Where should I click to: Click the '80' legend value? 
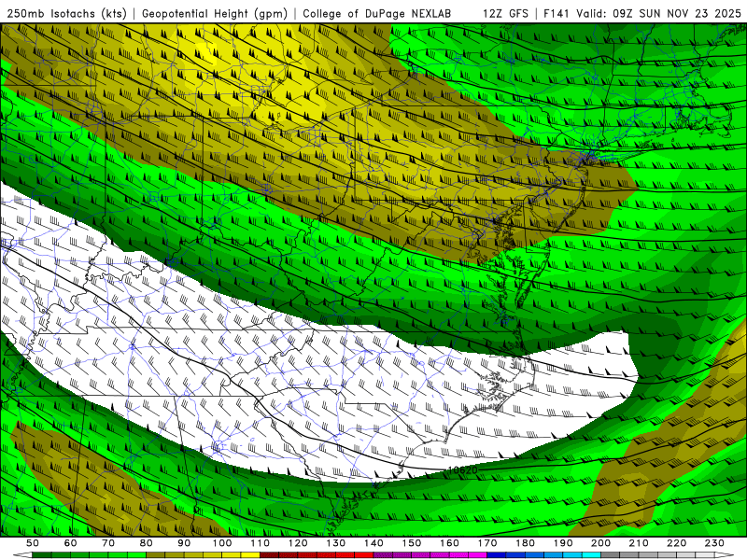click(147, 543)
